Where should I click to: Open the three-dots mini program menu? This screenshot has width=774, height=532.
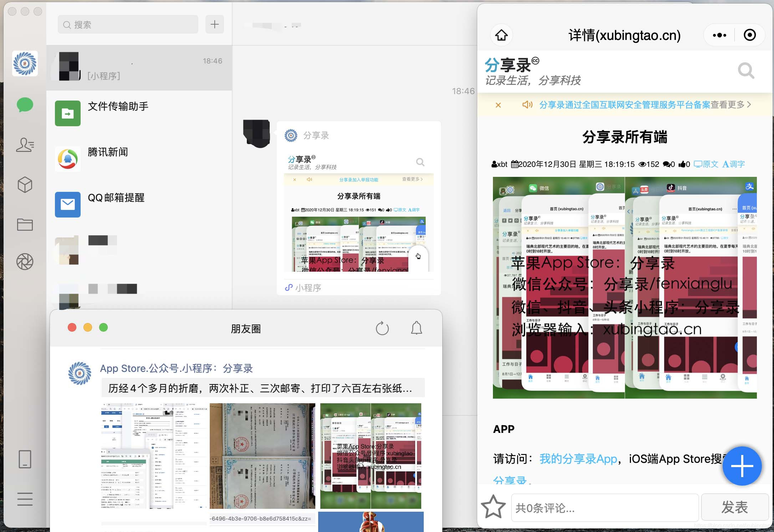[x=719, y=35]
